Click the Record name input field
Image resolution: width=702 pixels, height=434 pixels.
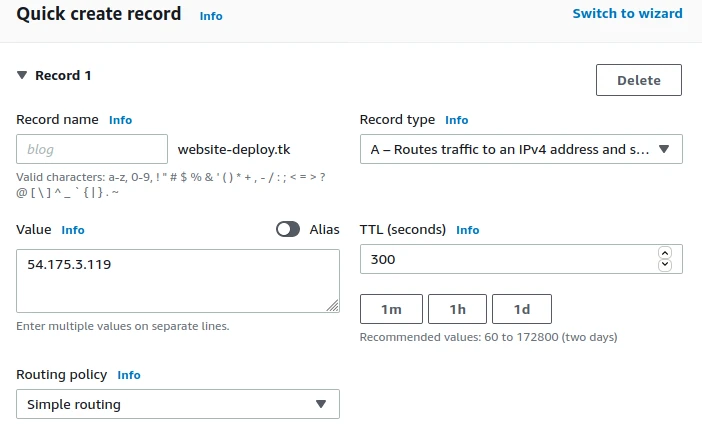92,149
